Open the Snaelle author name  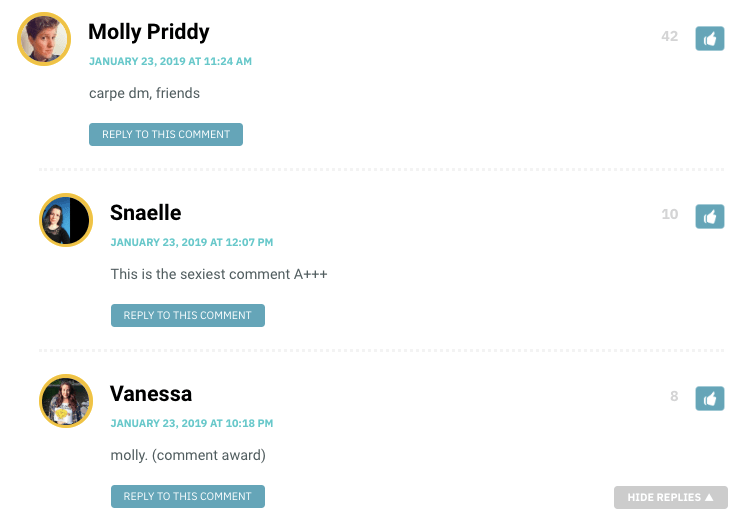(x=146, y=213)
